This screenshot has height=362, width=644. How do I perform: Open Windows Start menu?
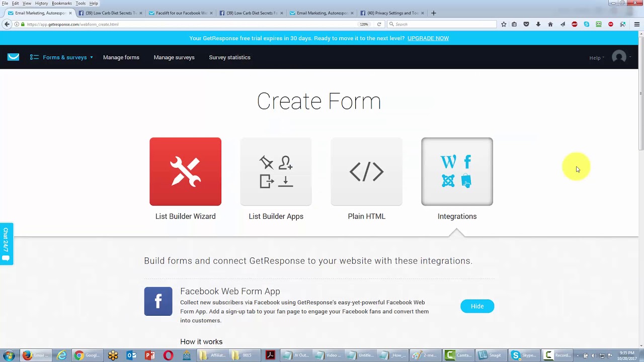pos(9,355)
